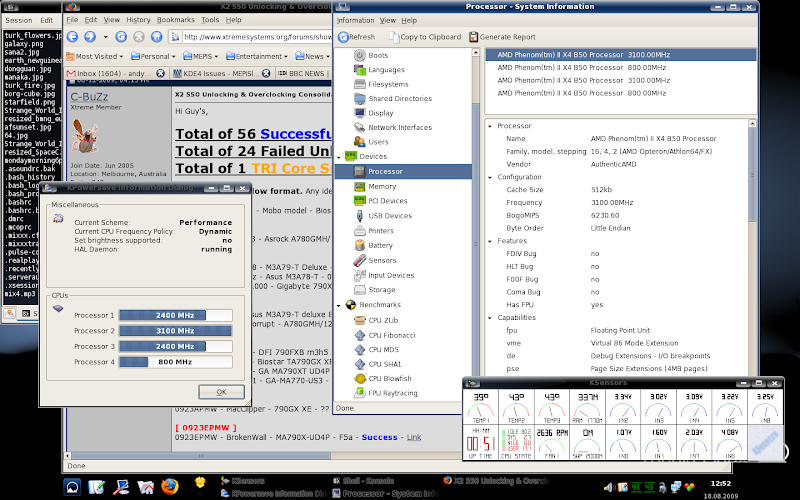Click Firefox URL address field
The height and width of the screenshot is (500, 800).
click(257, 37)
